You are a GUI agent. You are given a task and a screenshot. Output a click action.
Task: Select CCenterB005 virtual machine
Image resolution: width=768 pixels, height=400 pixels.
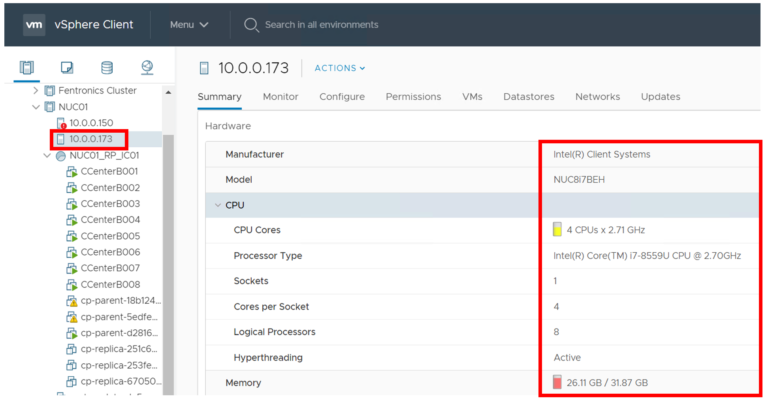(110, 236)
